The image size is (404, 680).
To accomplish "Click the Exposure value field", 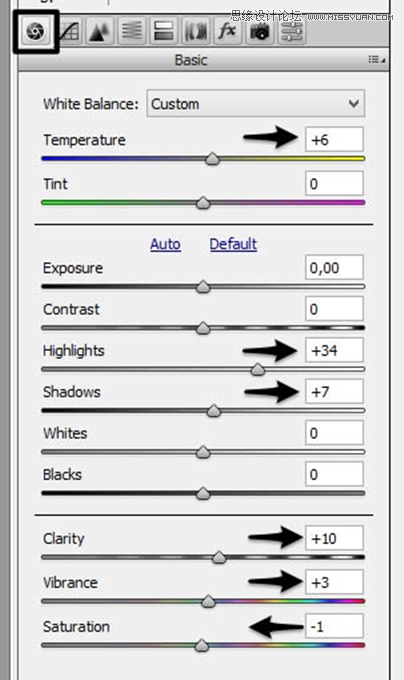I will click(334, 268).
